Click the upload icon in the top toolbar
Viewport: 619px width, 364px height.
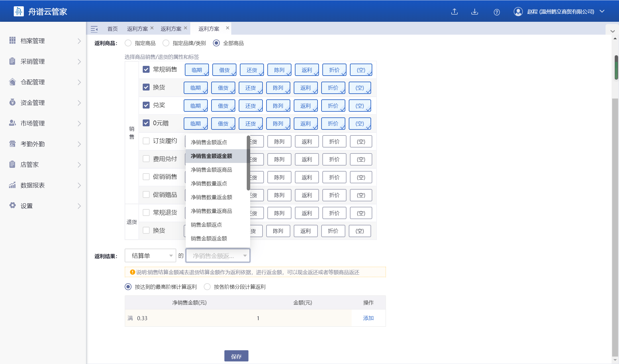[455, 12]
